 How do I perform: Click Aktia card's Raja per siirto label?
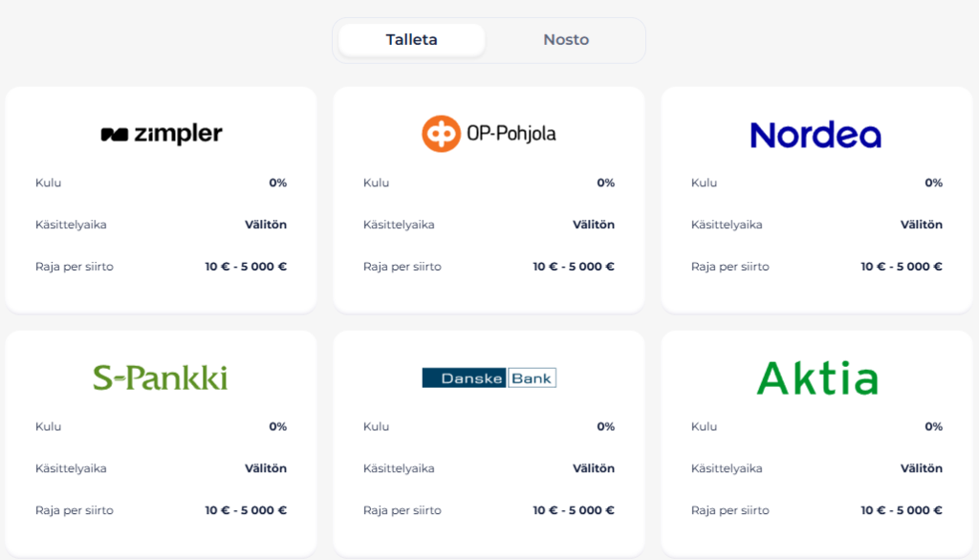coord(729,510)
